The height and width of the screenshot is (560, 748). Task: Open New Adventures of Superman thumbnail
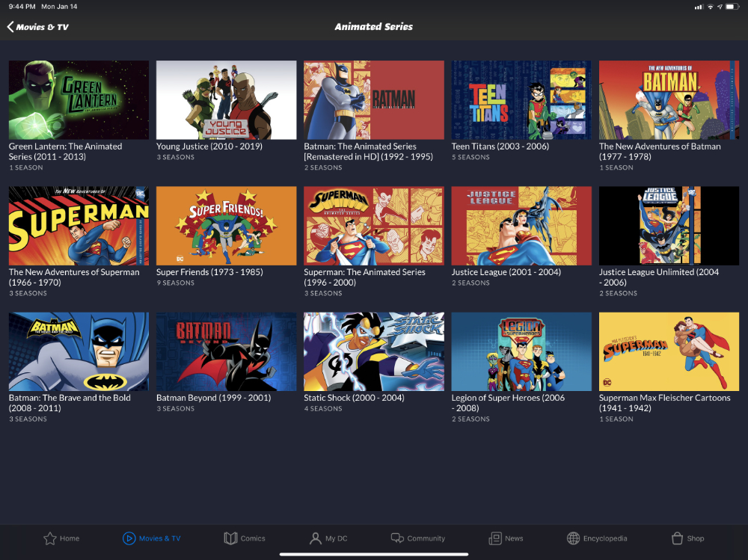pyautogui.click(x=79, y=226)
